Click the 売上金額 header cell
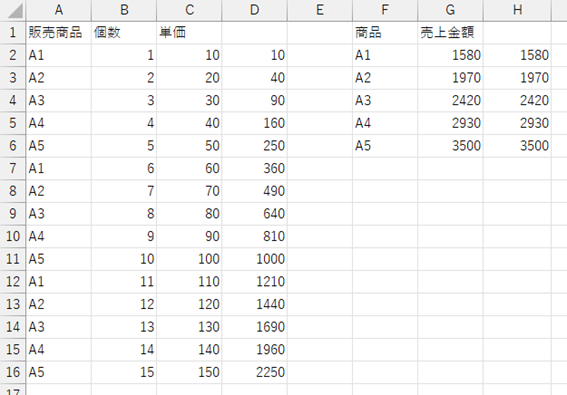 point(450,33)
